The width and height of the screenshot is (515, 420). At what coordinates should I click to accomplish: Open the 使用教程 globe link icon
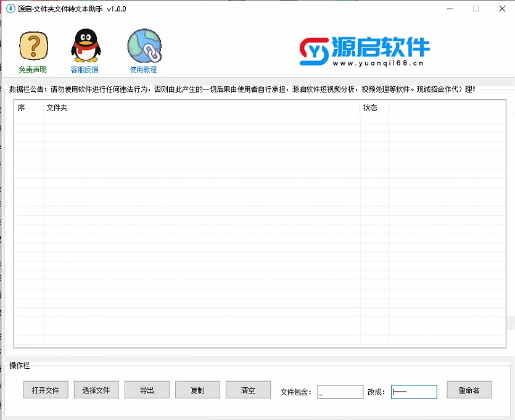point(144,46)
